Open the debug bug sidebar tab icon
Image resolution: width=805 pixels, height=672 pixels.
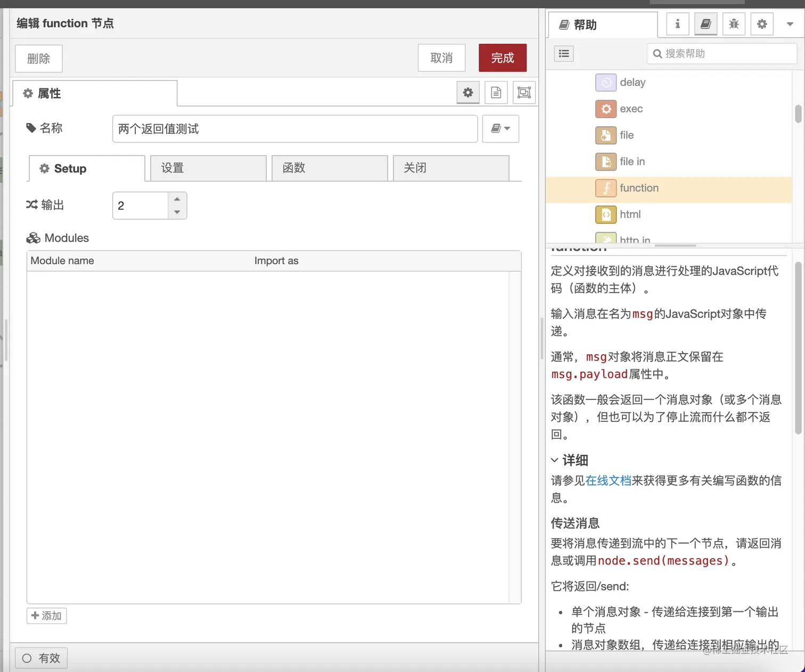pyautogui.click(x=734, y=24)
